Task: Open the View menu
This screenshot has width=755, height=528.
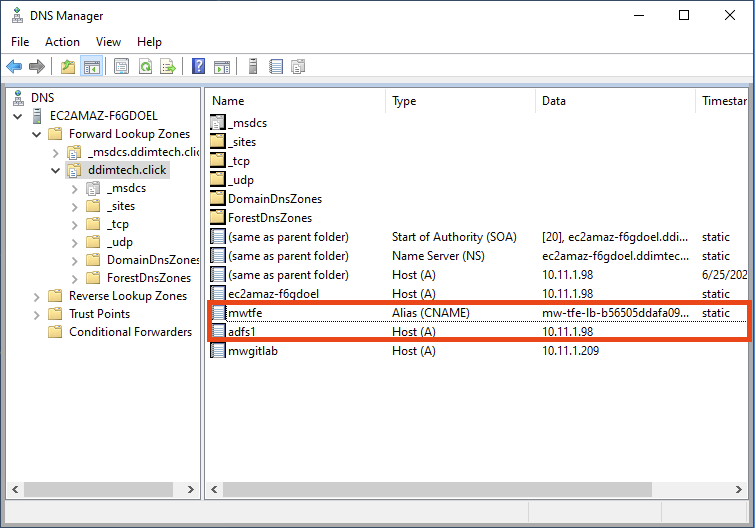Action: click(108, 42)
